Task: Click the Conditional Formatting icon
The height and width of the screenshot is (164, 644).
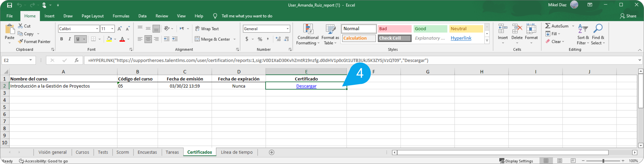Action: point(308,29)
